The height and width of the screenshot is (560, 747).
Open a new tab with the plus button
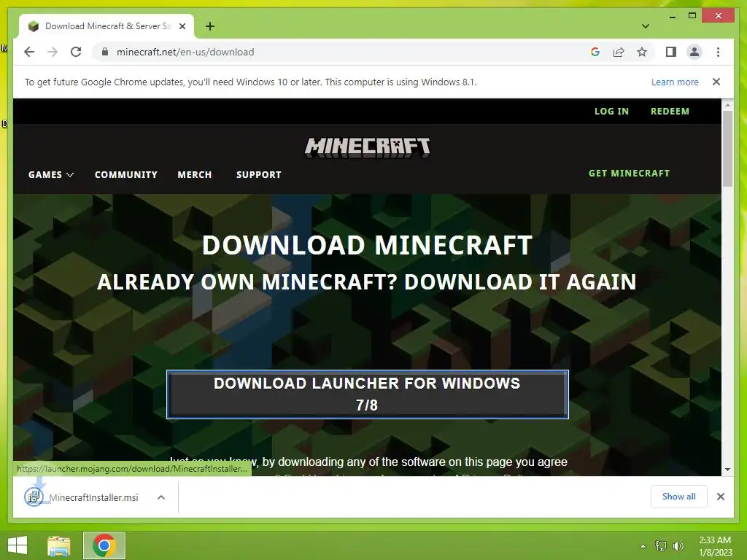[210, 26]
